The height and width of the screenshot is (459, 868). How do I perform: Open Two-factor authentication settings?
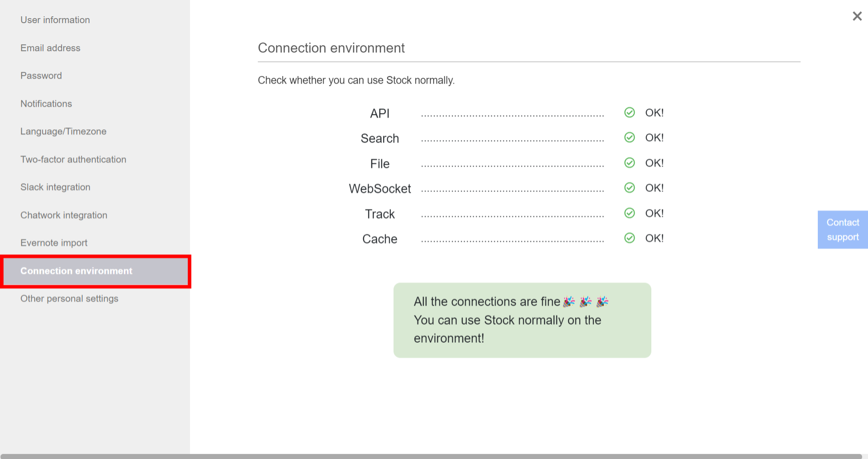73,159
